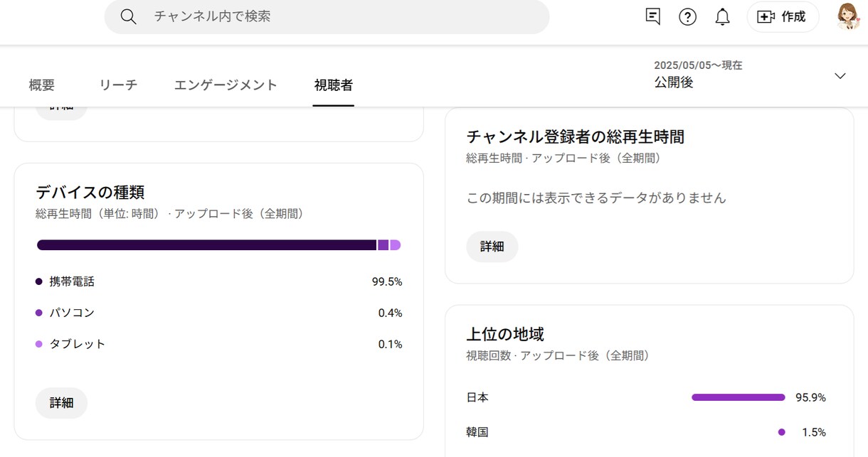The image size is (868, 457).
Task: Click the 2025/05/05〜現在 date text
Action: click(698, 65)
